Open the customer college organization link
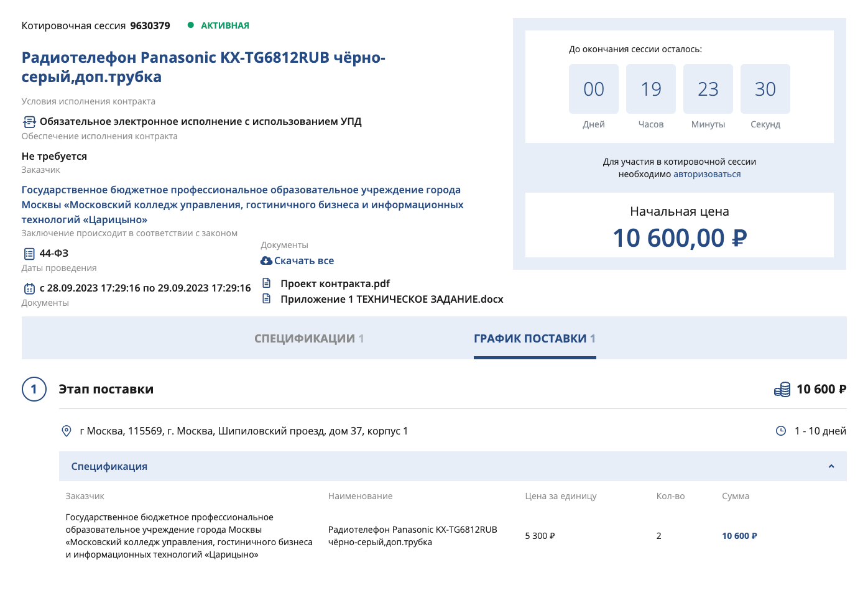Viewport: 868px width, 593px height. [x=242, y=205]
